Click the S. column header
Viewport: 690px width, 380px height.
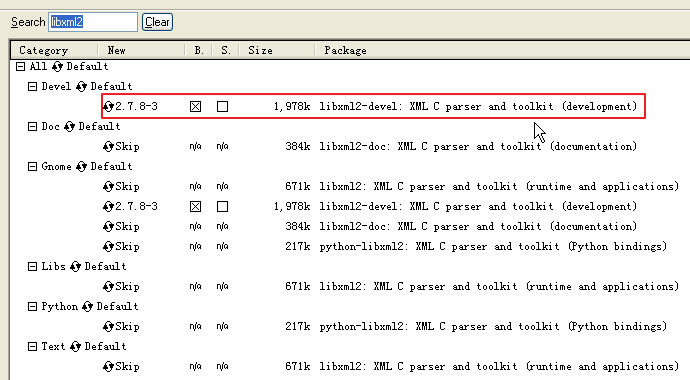tap(225, 50)
